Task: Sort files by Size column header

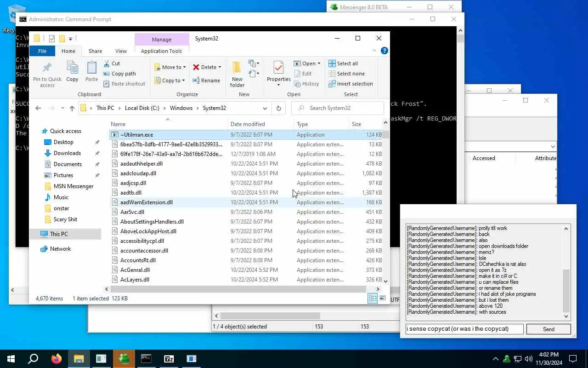Action: (x=365, y=124)
